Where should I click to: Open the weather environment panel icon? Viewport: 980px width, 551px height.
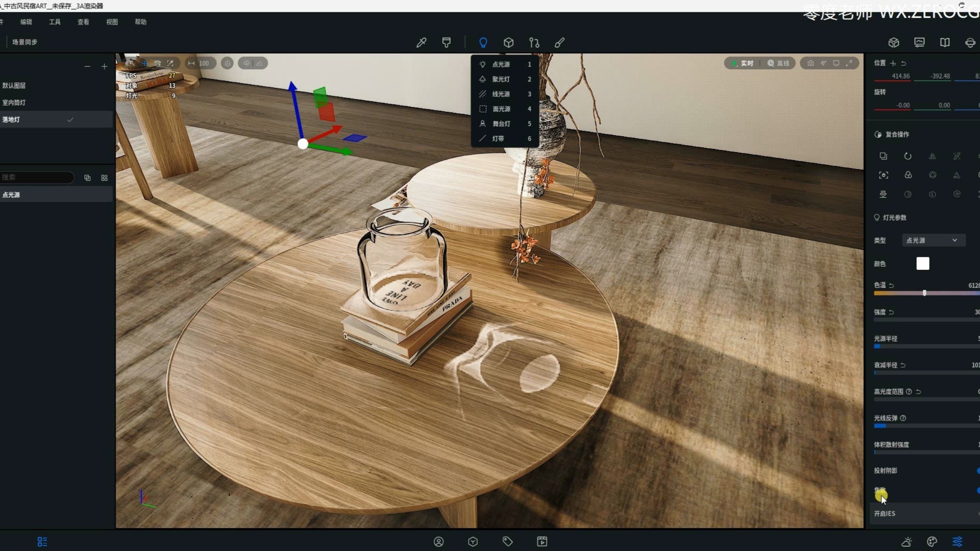[906, 541]
